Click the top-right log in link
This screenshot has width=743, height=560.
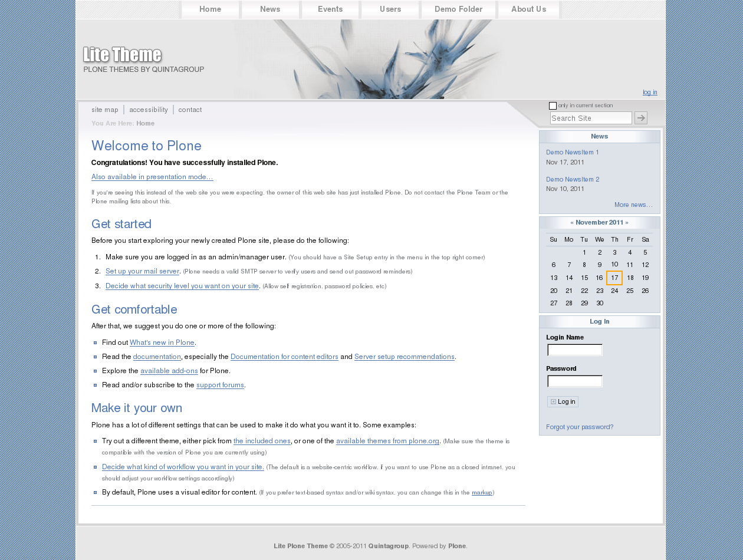pyautogui.click(x=650, y=93)
